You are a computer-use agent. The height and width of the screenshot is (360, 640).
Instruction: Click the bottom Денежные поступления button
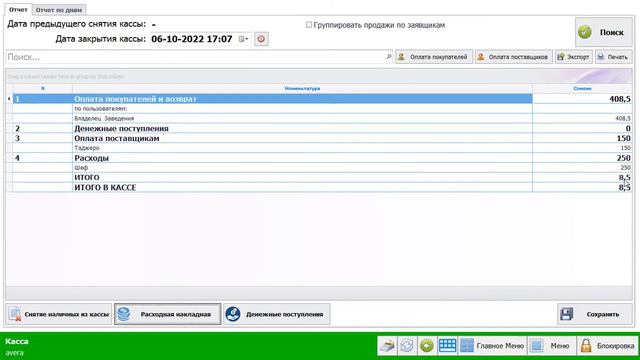pyautogui.click(x=277, y=314)
